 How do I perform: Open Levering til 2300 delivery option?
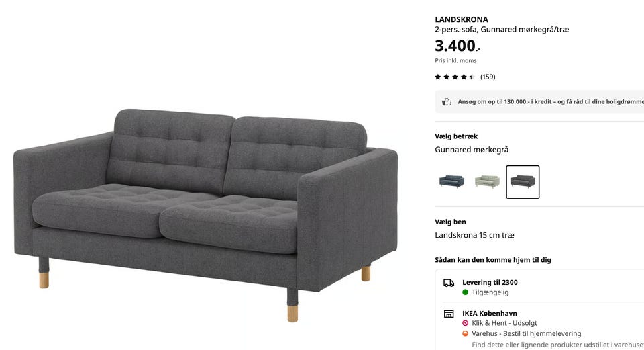click(490, 283)
